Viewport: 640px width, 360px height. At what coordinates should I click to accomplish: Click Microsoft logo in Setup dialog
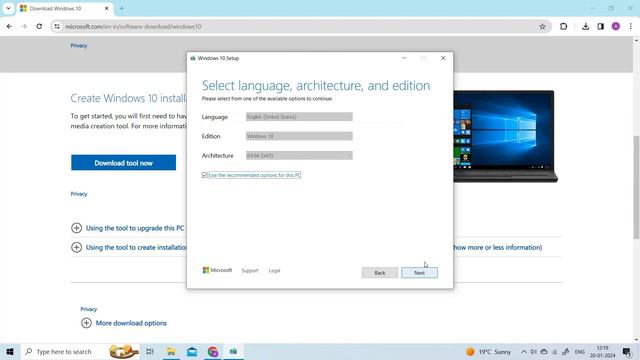217,270
